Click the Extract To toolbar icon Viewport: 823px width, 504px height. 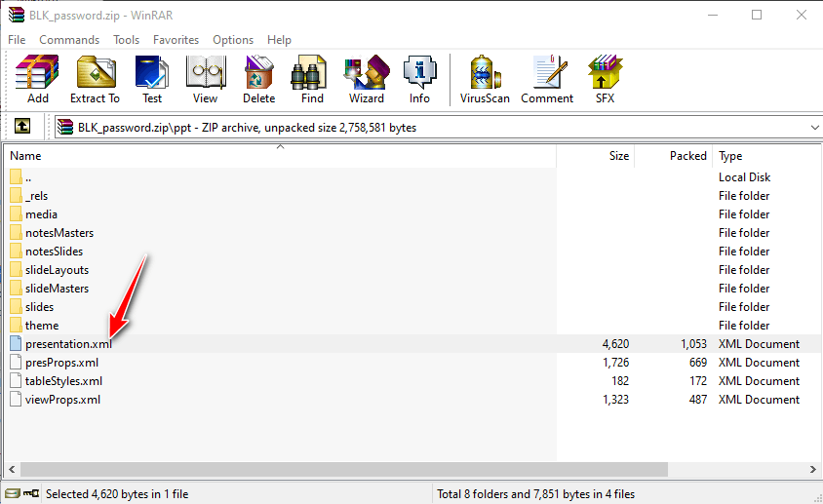95,79
